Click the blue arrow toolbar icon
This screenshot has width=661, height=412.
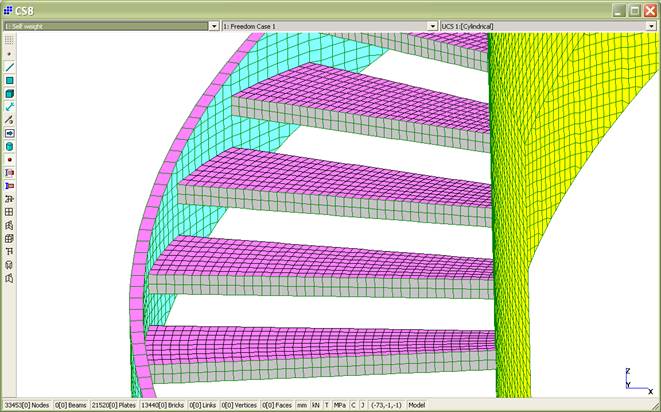coord(9,133)
